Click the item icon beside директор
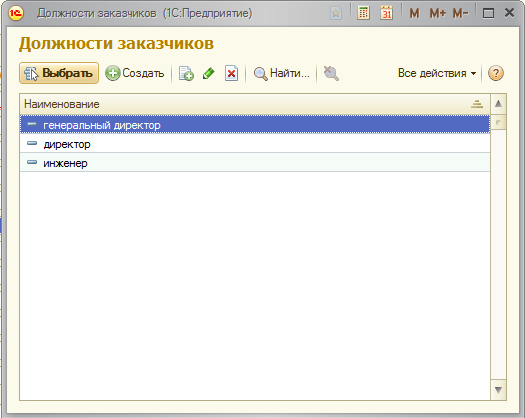 click(32, 143)
